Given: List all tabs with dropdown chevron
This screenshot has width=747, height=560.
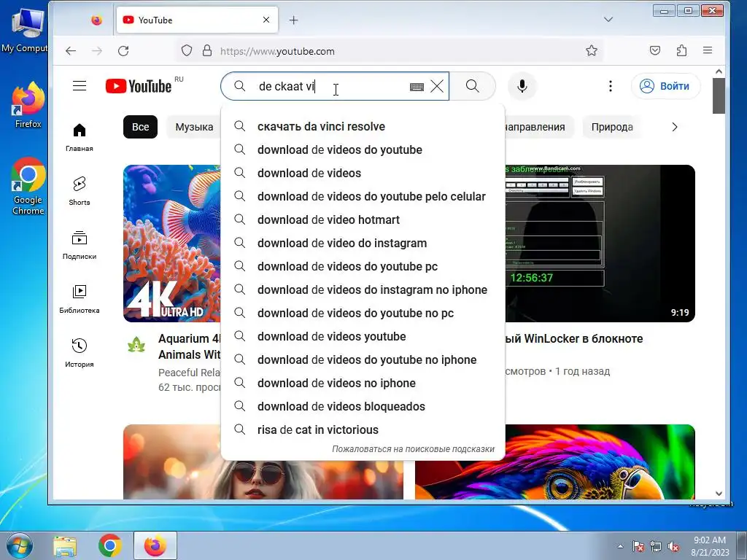Looking at the screenshot, I should 608,20.
